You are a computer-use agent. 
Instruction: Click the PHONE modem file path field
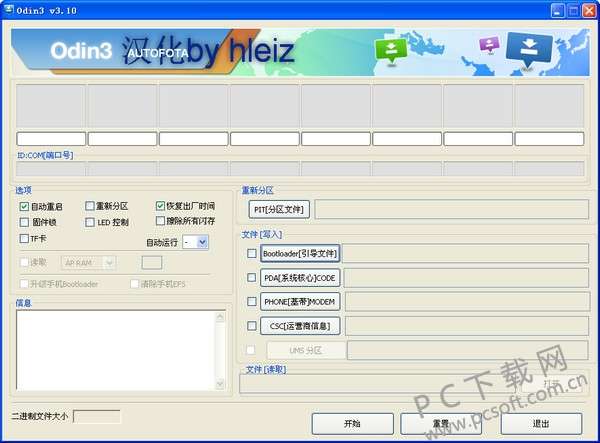467,302
